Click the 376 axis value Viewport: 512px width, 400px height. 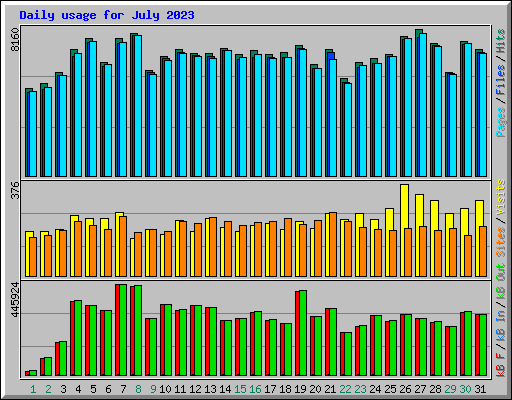tap(15, 190)
